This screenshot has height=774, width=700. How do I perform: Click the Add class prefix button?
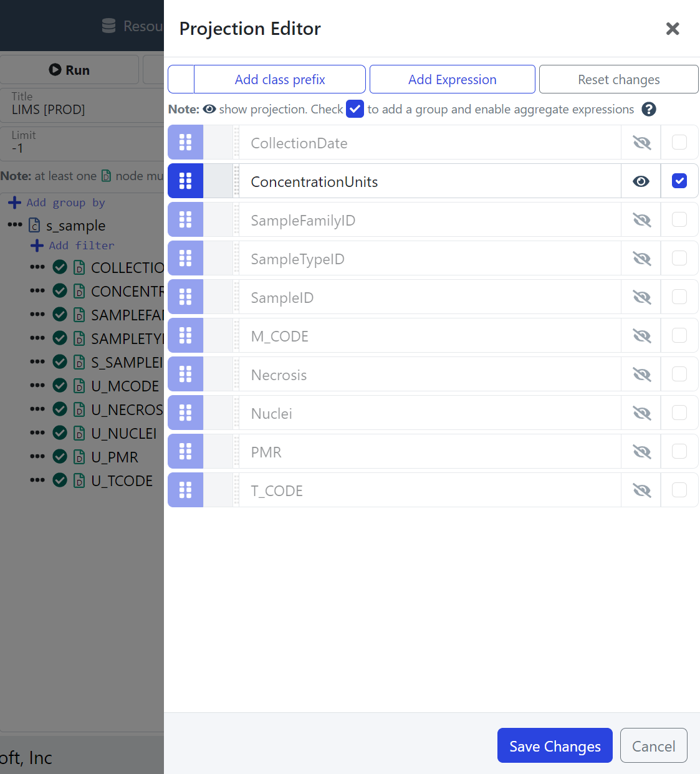point(280,80)
